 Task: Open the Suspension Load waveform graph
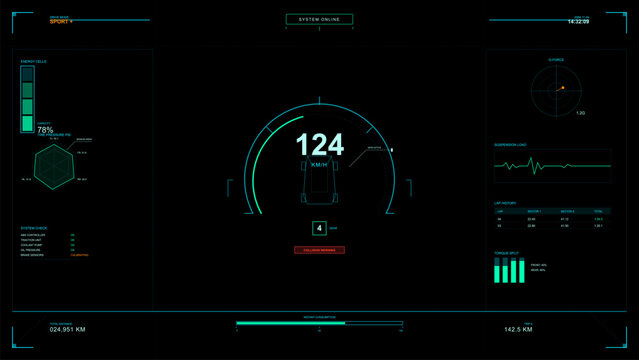(553, 166)
